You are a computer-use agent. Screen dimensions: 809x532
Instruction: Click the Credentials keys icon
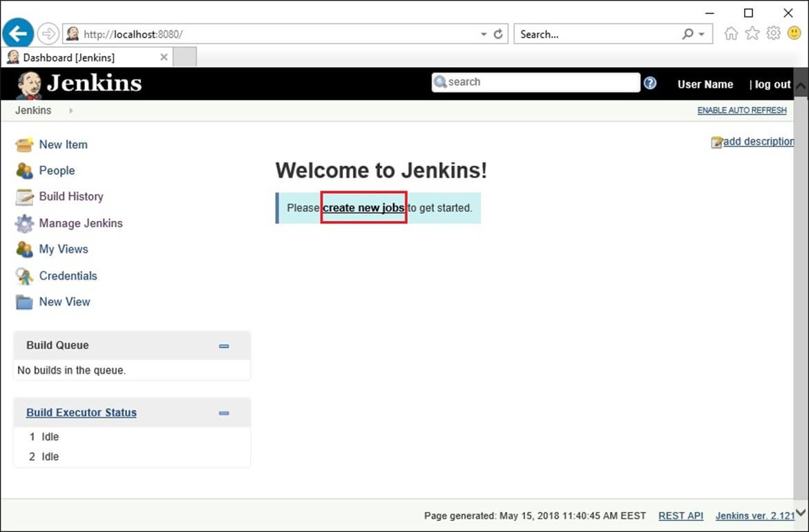click(25, 276)
